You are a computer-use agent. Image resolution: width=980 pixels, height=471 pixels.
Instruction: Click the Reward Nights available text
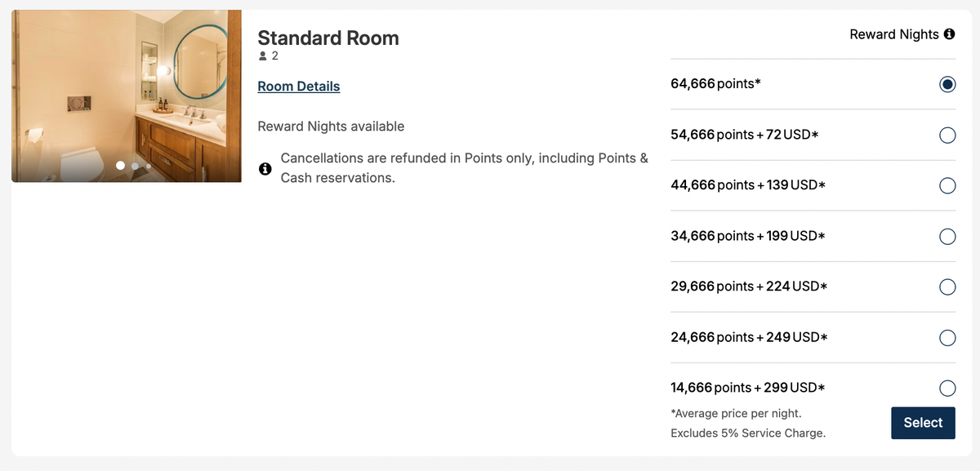pos(331,126)
